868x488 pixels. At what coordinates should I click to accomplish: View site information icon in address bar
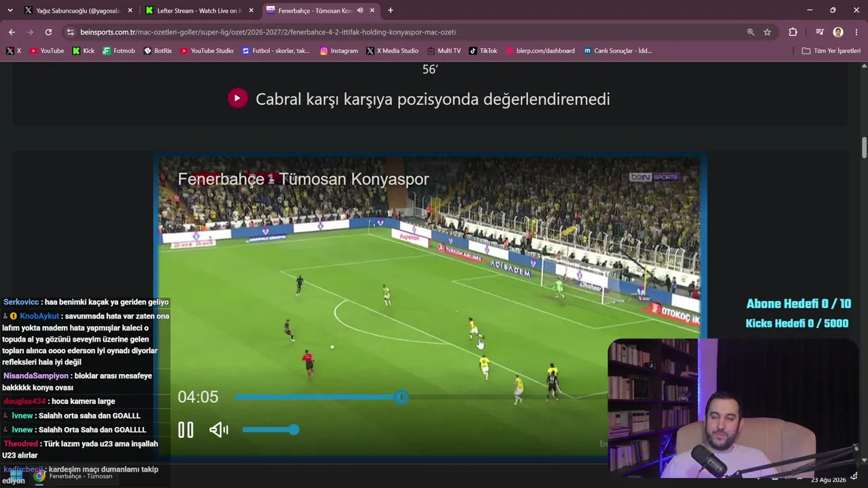70,32
